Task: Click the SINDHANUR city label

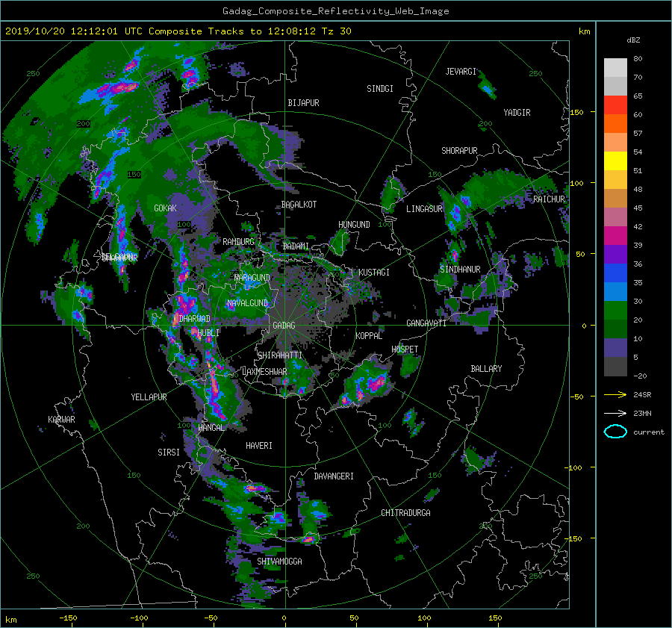Action: [x=460, y=270]
